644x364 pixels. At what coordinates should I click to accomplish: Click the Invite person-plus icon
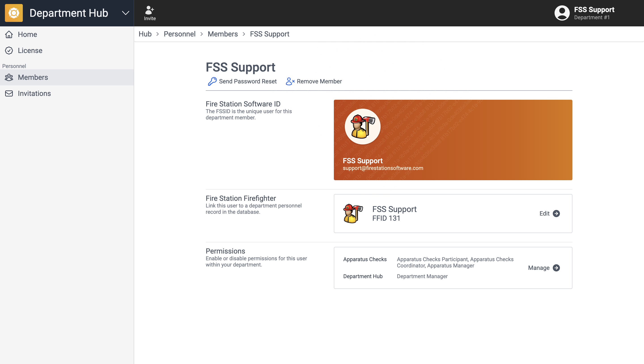(x=150, y=10)
